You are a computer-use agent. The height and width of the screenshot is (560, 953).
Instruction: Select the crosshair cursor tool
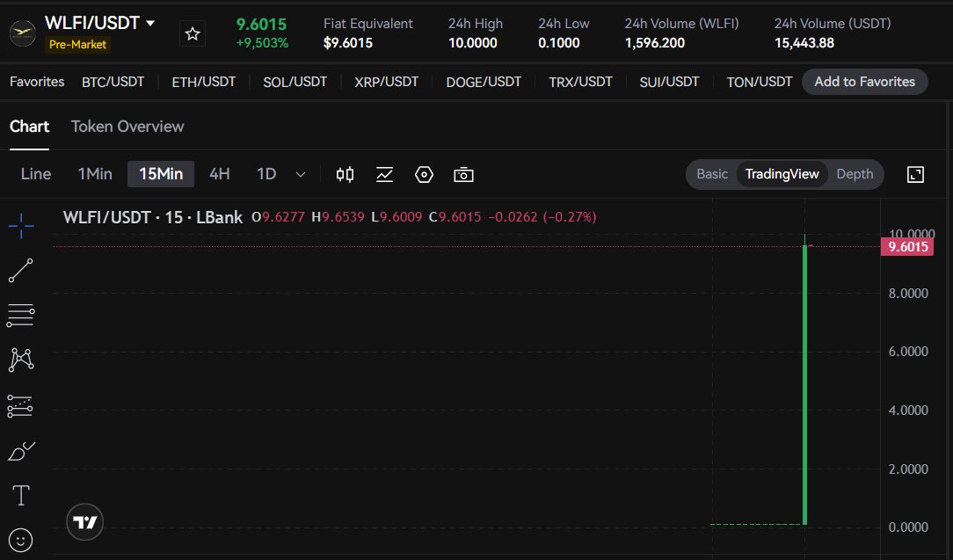point(21,226)
